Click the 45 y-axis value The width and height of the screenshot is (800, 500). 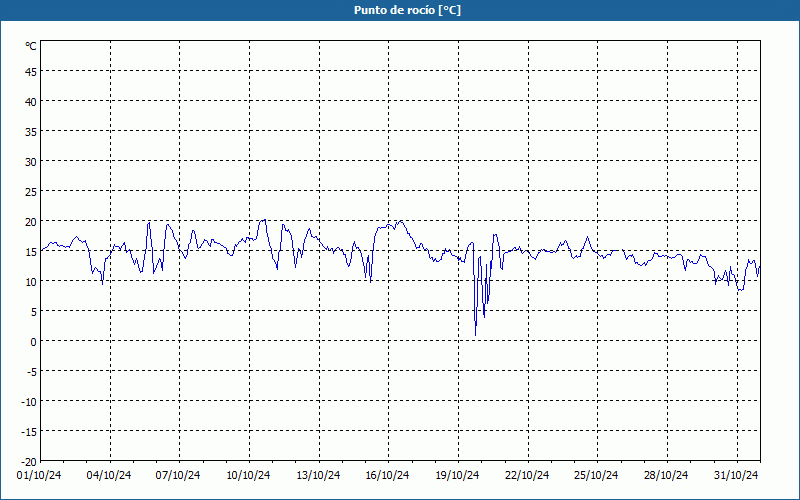(x=31, y=72)
